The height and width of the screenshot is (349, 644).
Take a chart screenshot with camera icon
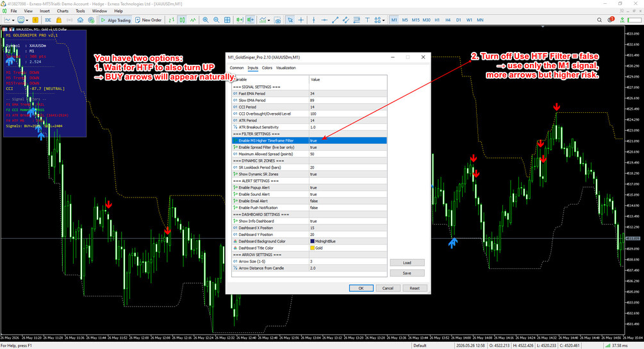277,20
